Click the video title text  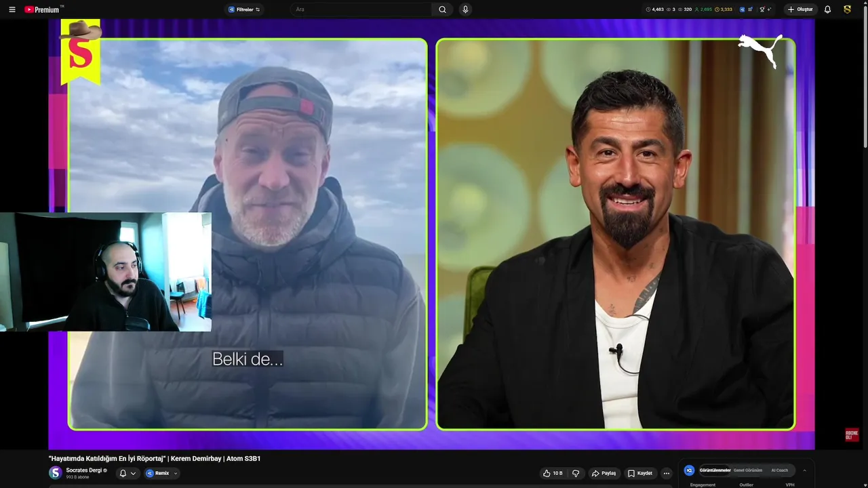point(155,459)
